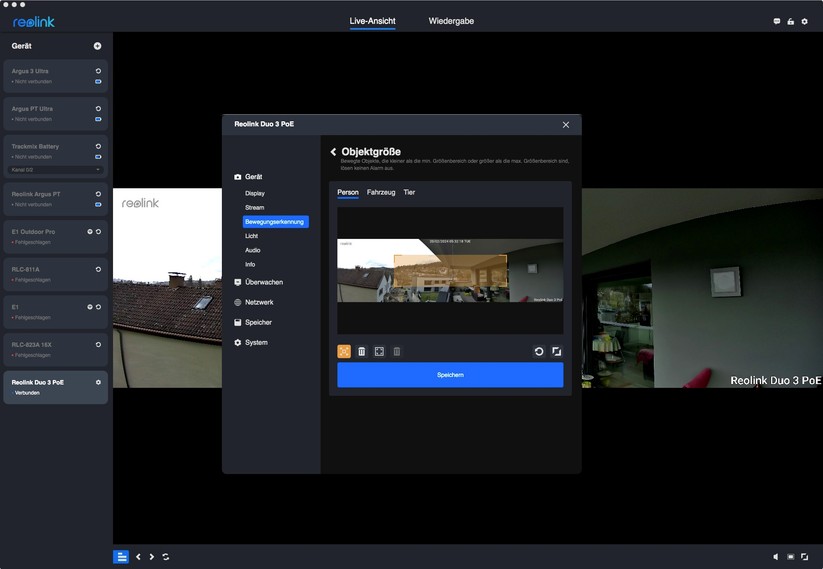Switch to the Fahrzeug tab
Viewport: 823px width, 569px height.
(x=381, y=192)
